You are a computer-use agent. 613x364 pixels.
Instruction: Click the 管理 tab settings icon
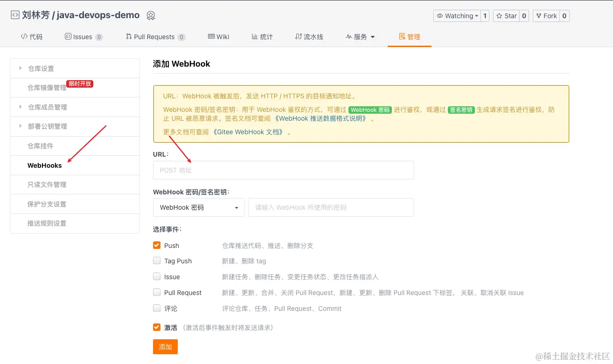click(402, 36)
